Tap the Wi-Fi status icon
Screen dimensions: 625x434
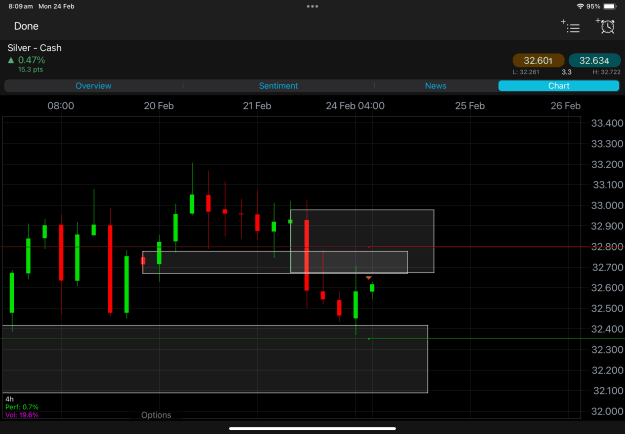580,6
